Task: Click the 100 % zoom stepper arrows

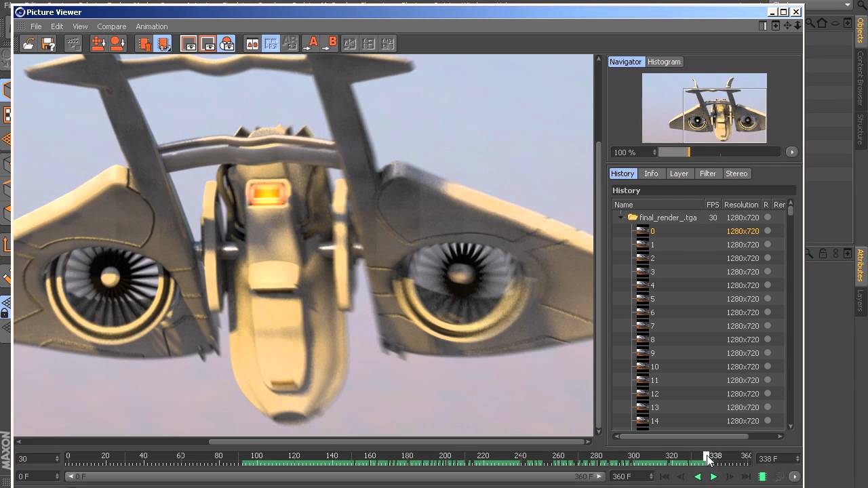Action: tap(654, 152)
